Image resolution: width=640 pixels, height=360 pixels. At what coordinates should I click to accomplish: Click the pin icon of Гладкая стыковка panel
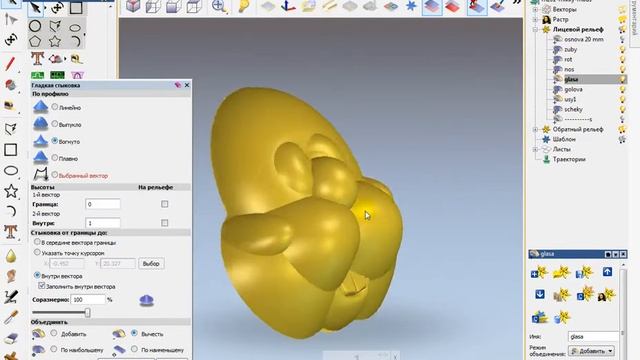coord(178,85)
